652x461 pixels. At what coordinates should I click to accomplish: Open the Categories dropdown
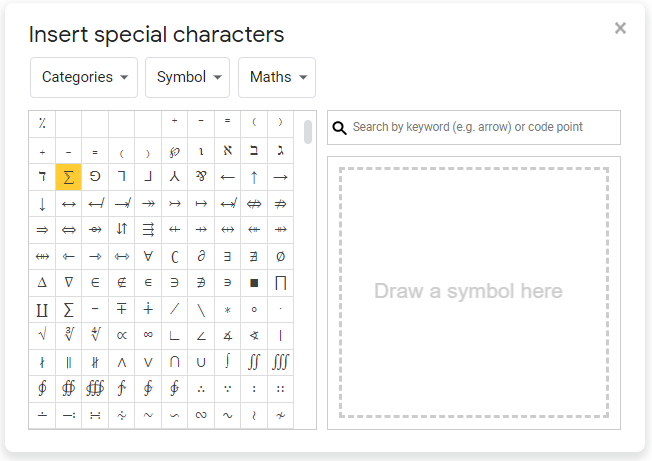84,77
